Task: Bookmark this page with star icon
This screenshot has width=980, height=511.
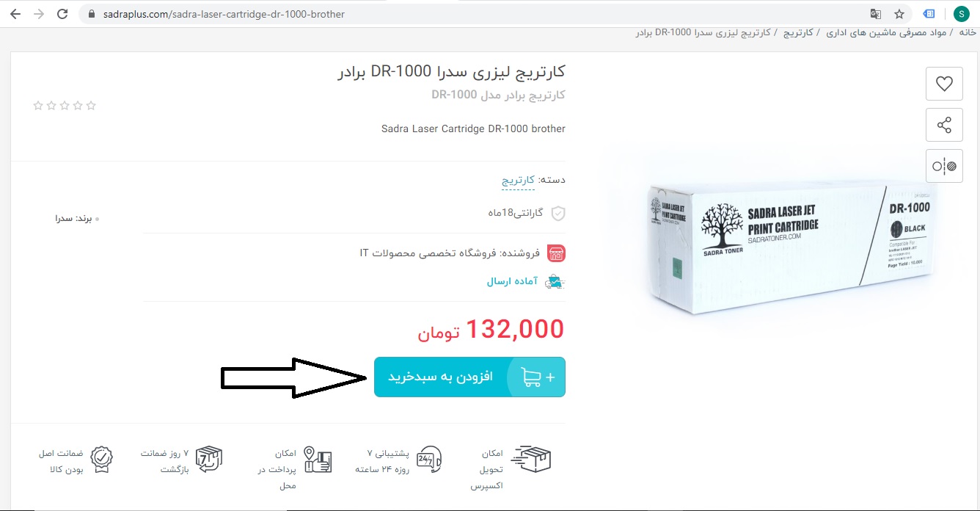Action: pyautogui.click(x=899, y=14)
